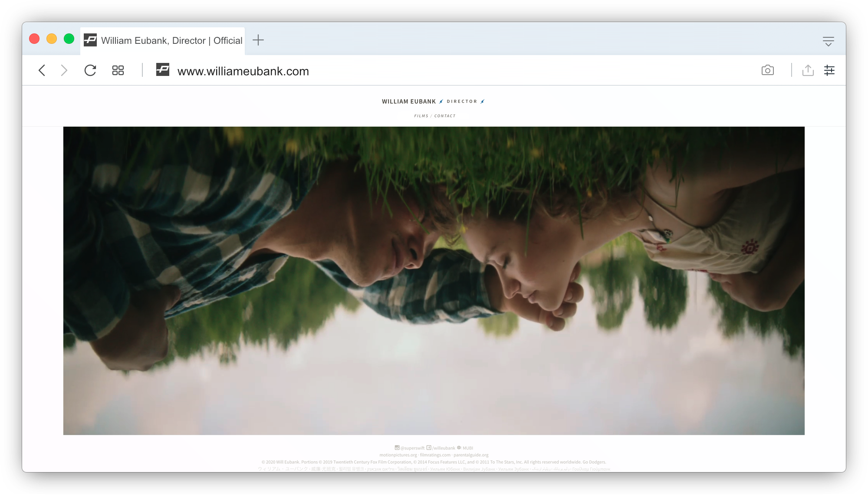This screenshot has width=868, height=499.
Task: Open browser easy setup sliders icon
Action: click(x=829, y=70)
